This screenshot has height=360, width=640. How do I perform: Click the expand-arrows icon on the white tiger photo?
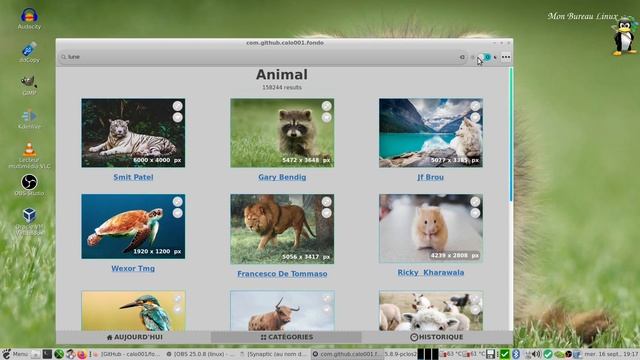click(x=177, y=106)
